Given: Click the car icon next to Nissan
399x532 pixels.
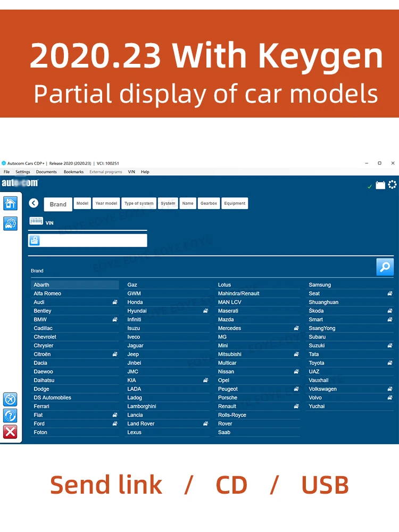Looking at the screenshot, I should tap(296, 371).
